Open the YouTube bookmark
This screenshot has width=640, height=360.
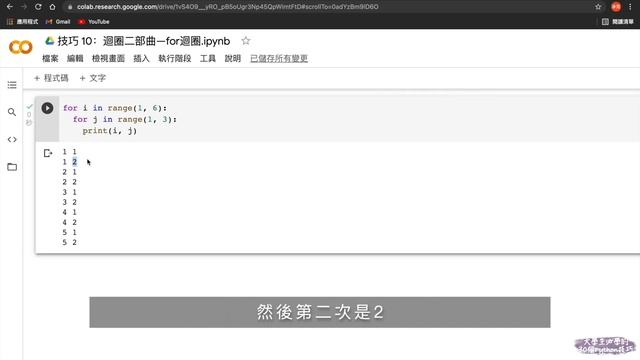click(x=94, y=22)
